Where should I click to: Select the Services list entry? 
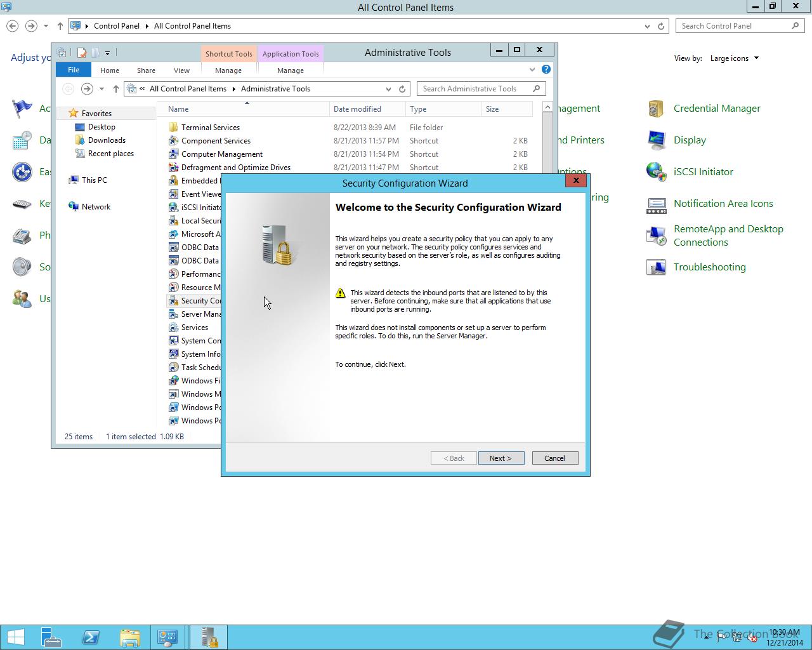pyautogui.click(x=195, y=328)
